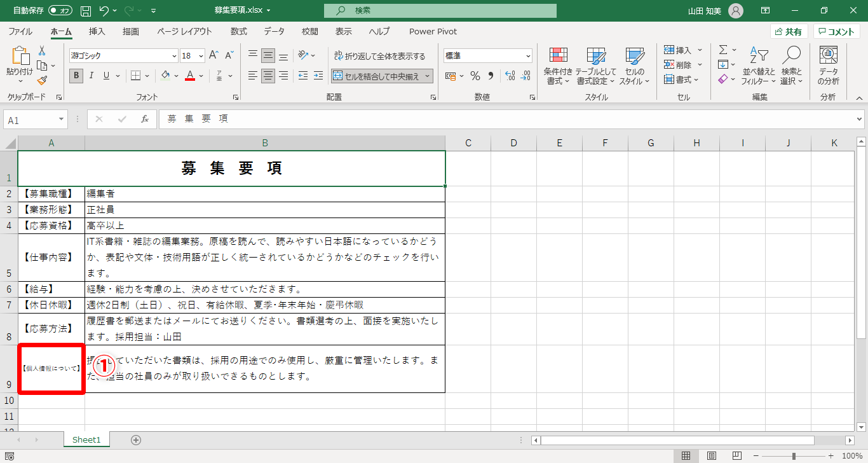Open the number format dropdown 標準
Viewport: 868px width, 463px height.
528,56
